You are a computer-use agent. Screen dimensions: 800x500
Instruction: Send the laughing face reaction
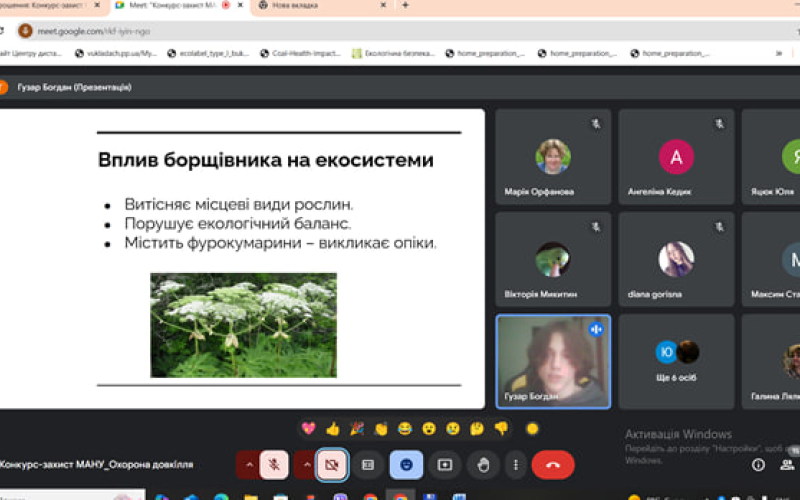tap(405, 428)
